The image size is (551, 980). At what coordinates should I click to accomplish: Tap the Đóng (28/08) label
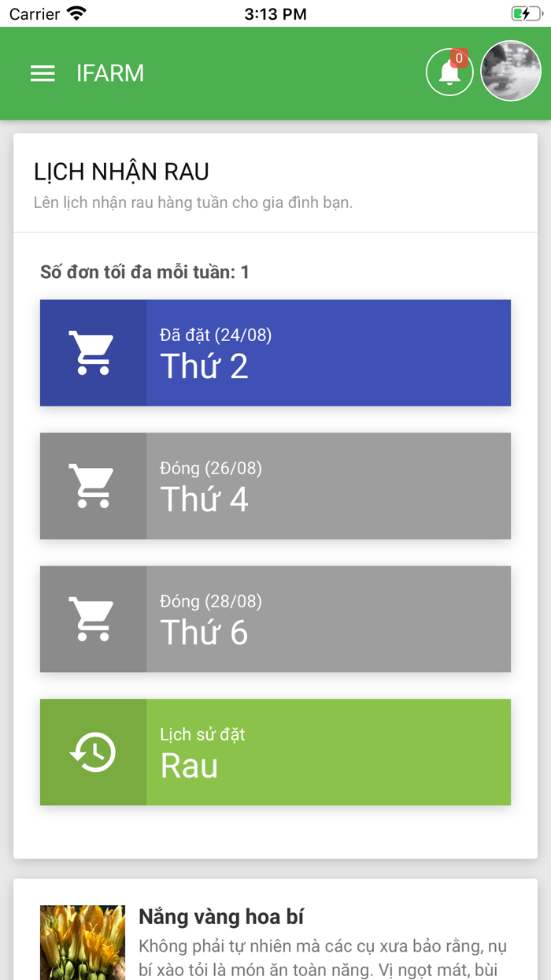point(211,601)
